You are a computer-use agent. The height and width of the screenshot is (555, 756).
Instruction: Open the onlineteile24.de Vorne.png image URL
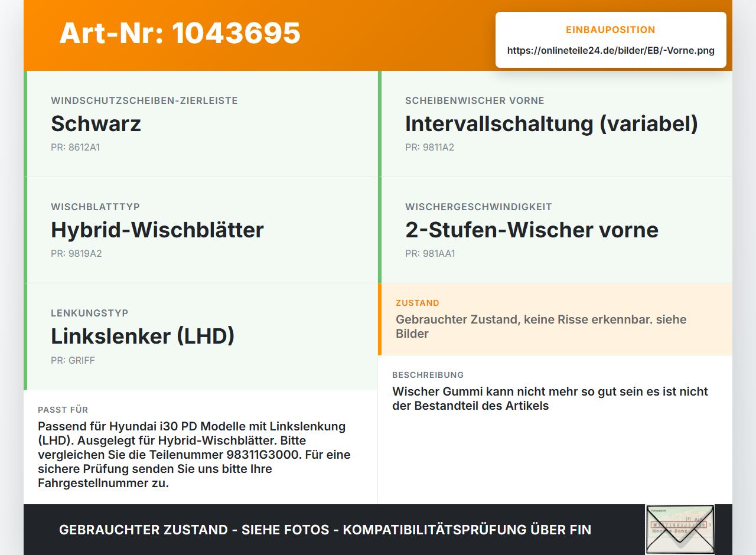point(611,50)
